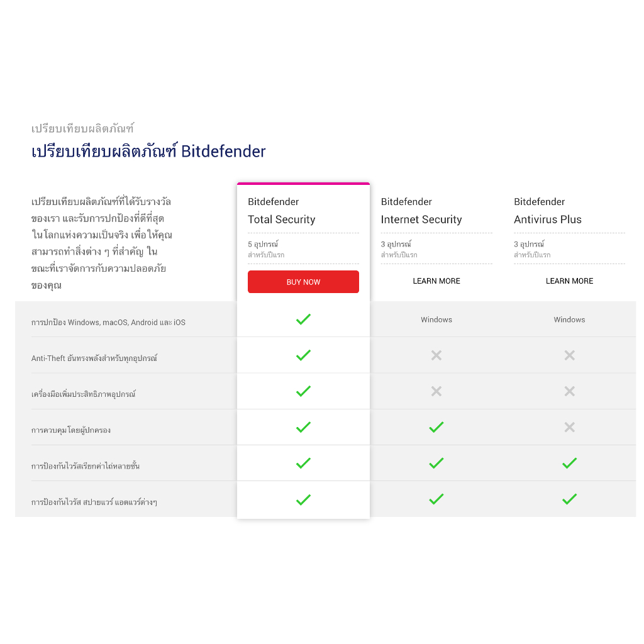Click Internet Security X icon in third feature row
The image size is (644, 644).
click(x=436, y=391)
